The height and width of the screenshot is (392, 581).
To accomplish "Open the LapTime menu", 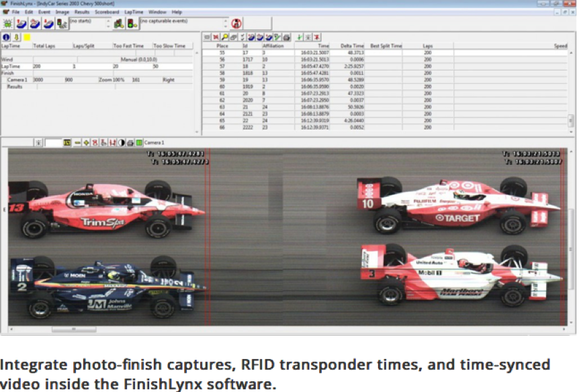I will tap(134, 12).
